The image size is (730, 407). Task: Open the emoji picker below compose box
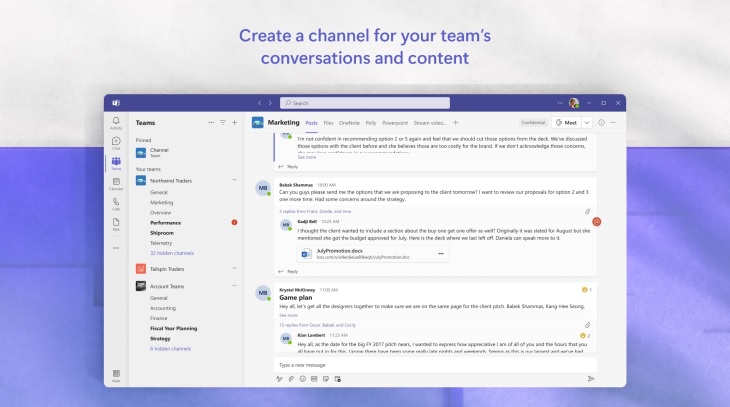pyautogui.click(x=303, y=379)
